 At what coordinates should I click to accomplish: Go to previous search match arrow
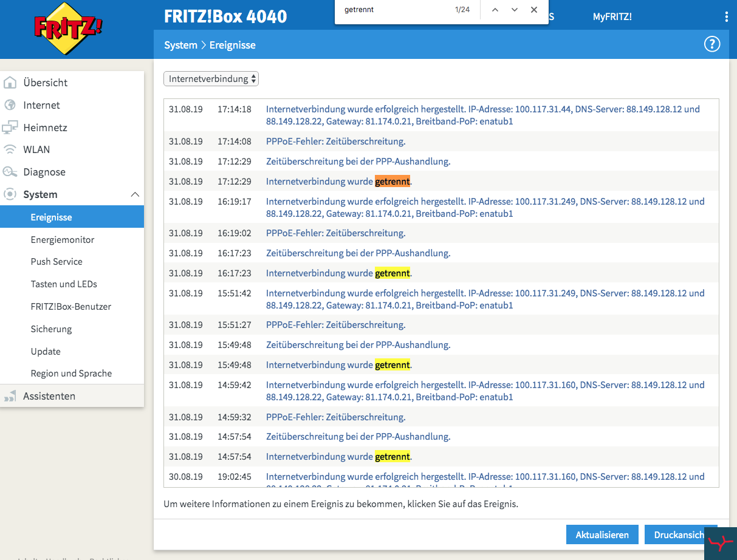pyautogui.click(x=495, y=10)
